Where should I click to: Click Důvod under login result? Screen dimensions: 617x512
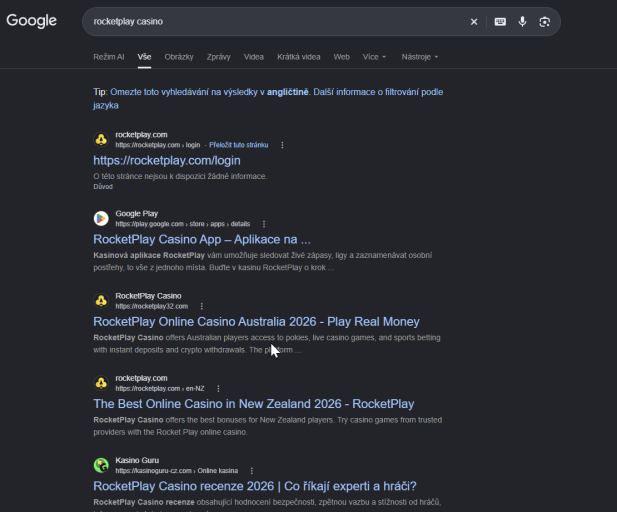[x=103, y=187]
